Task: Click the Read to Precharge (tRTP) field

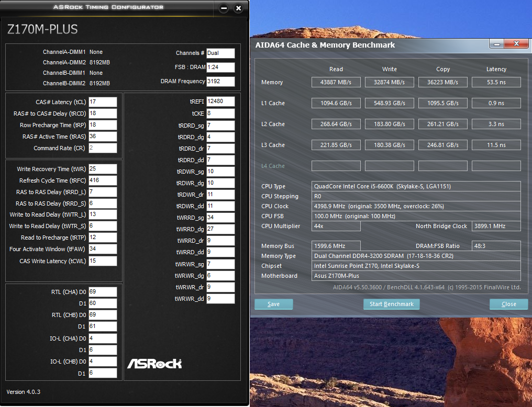Action: coord(103,238)
